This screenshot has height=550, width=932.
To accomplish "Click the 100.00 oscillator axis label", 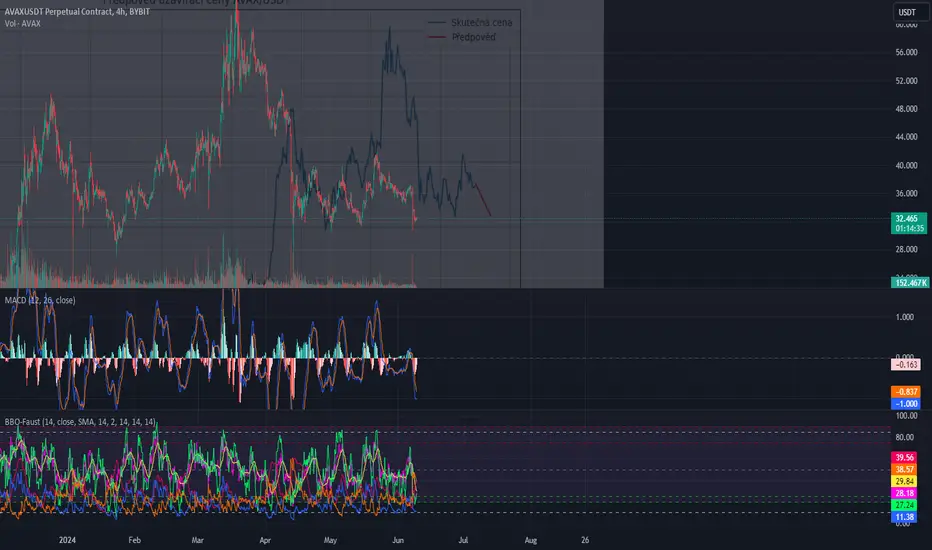I will click(906, 416).
